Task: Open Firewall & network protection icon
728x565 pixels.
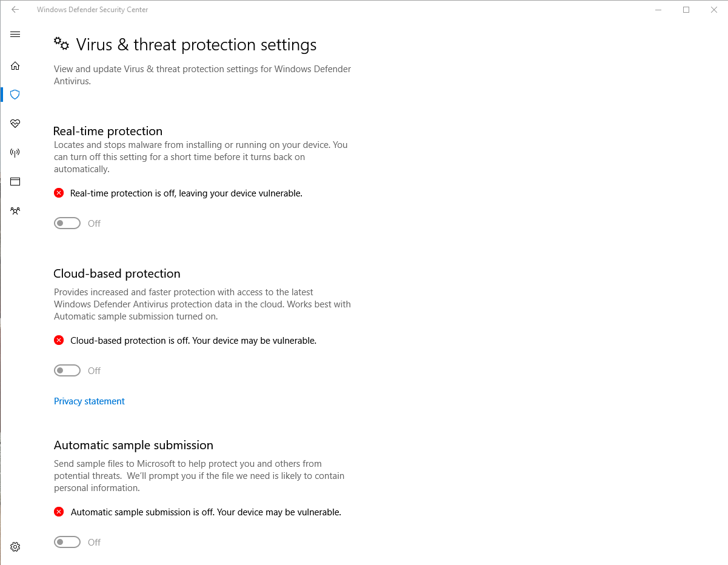Action: click(x=15, y=153)
